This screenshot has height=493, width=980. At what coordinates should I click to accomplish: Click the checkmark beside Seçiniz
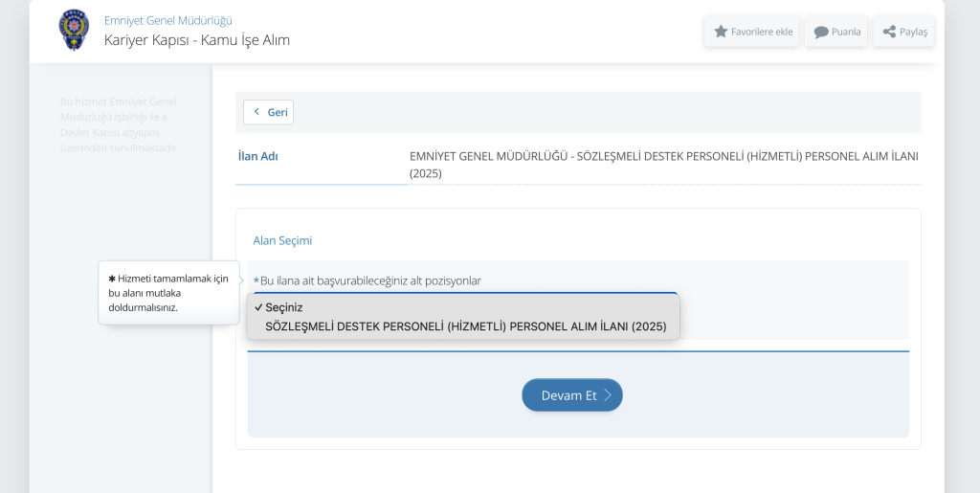click(x=258, y=307)
